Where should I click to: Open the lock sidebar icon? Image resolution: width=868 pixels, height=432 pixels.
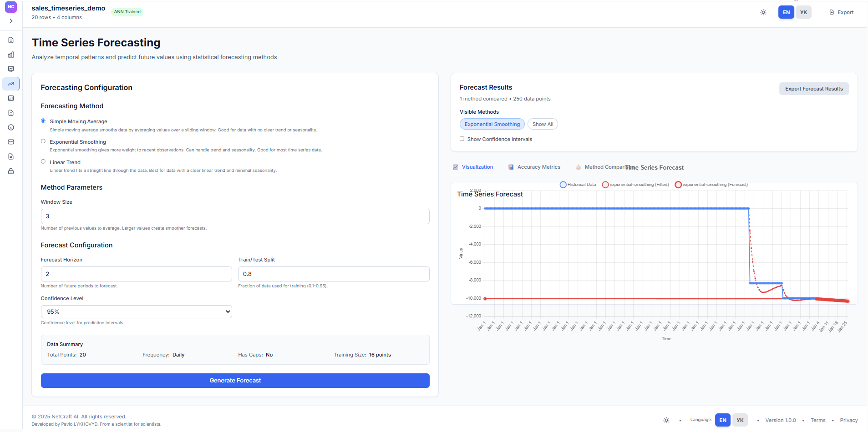click(x=11, y=171)
